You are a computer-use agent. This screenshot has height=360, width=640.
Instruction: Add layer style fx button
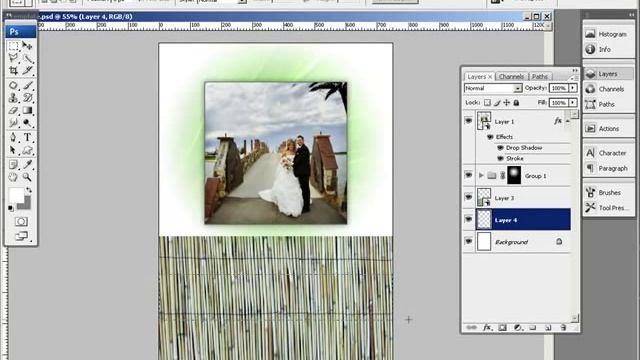(x=487, y=327)
